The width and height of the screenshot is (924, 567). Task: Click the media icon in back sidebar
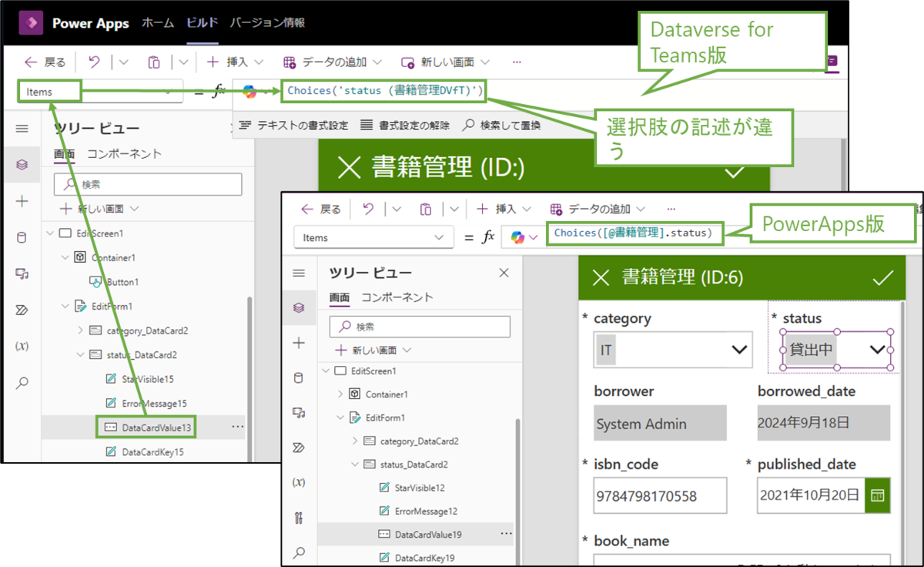tap(22, 273)
